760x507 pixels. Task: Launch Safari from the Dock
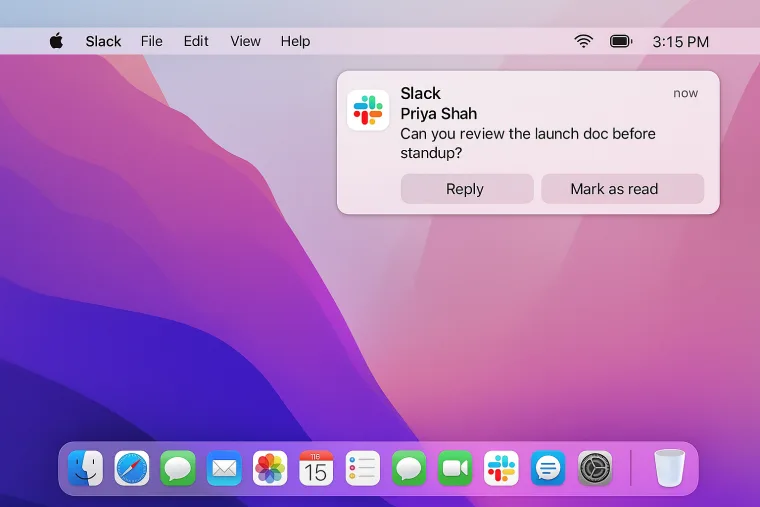pyautogui.click(x=132, y=468)
